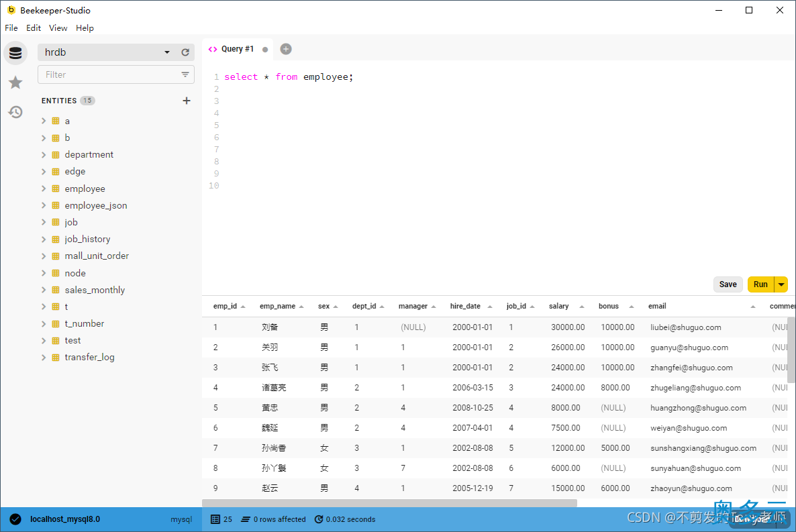Open the Run button dropdown arrow
Screen dimensions: 796x532
click(781, 284)
